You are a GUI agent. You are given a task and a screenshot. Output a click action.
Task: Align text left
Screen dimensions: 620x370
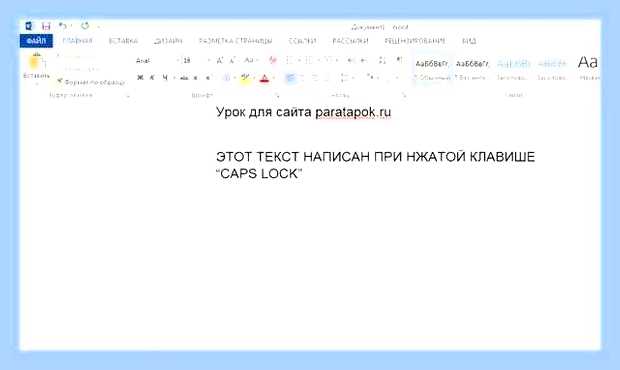290,78
